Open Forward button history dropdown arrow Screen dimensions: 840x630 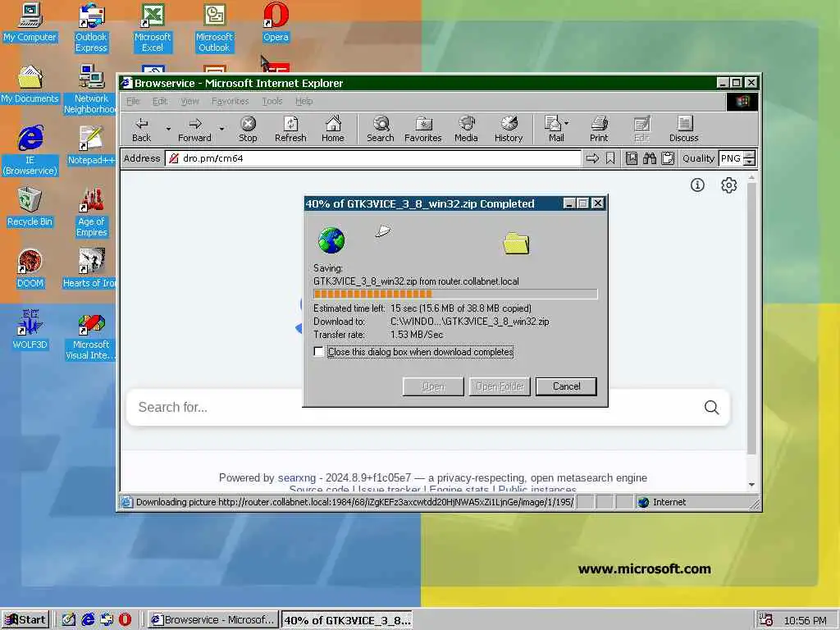coord(221,129)
